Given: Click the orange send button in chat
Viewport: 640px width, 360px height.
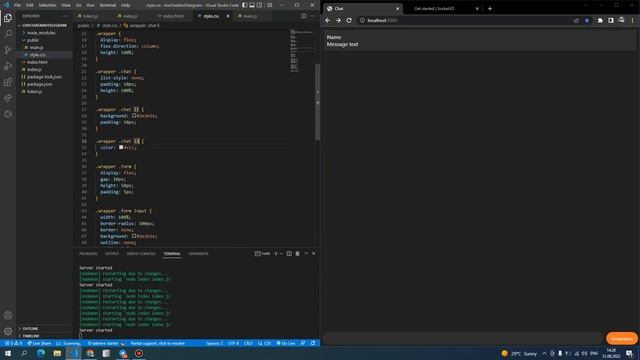Looking at the screenshot, I should pos(622,338).
